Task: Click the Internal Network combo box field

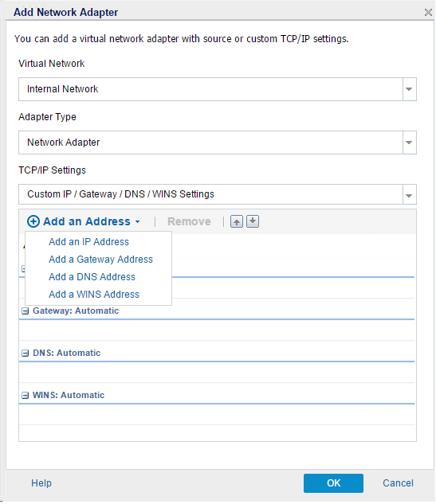Action: (210, 89)
